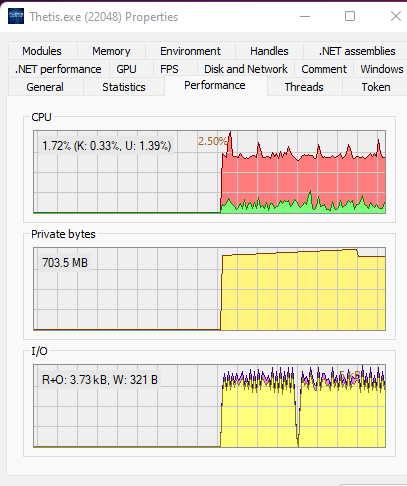Go to the General tab
The height and width of the screenshot is (486, 407).
point(45,87)
